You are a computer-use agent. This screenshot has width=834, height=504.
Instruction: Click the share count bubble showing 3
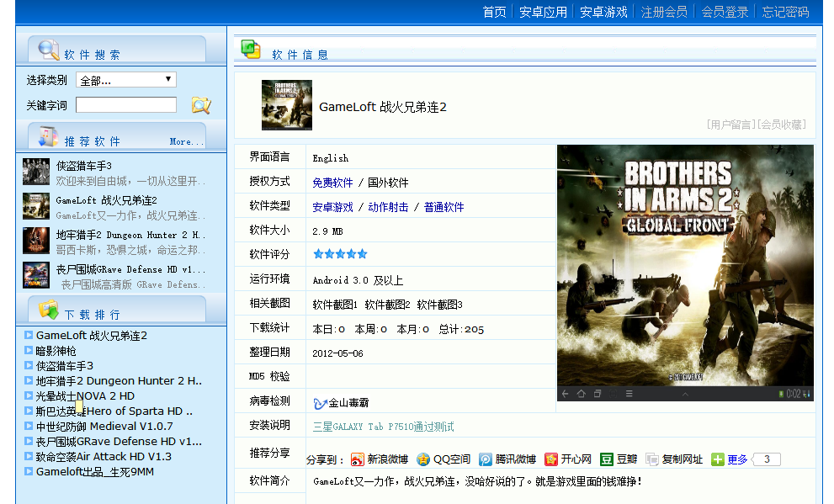pos(767,459)
